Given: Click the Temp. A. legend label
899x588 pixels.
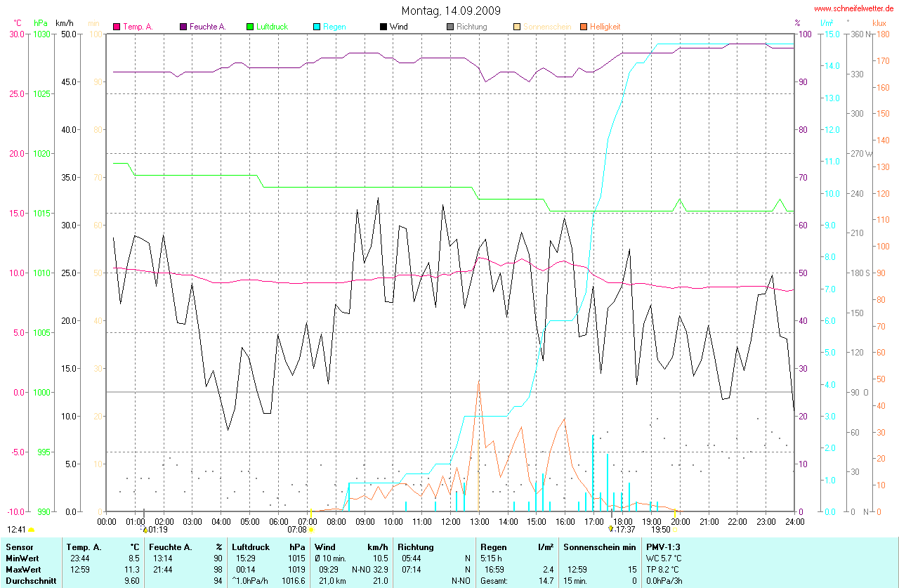Looking at the screenshot, I should 138,27.
